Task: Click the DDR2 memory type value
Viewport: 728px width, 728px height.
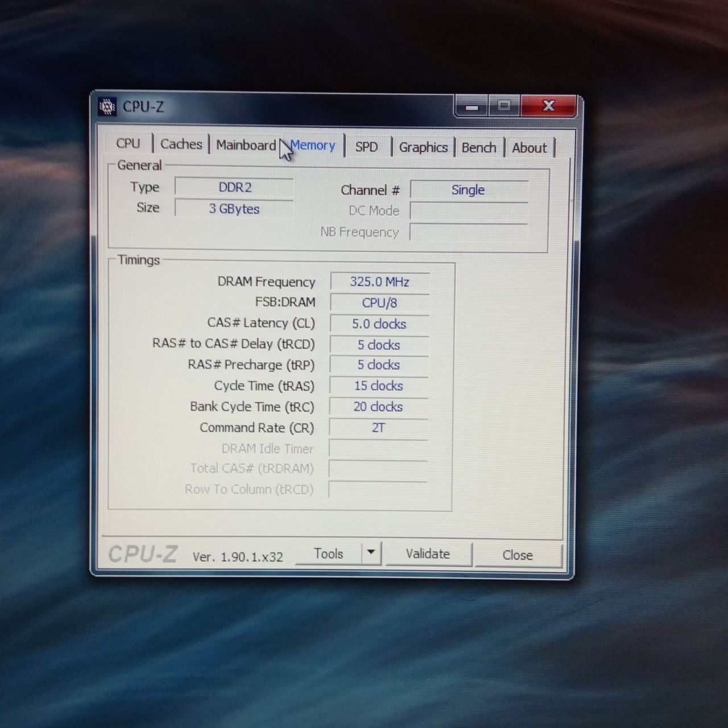Action: point(234,188)
